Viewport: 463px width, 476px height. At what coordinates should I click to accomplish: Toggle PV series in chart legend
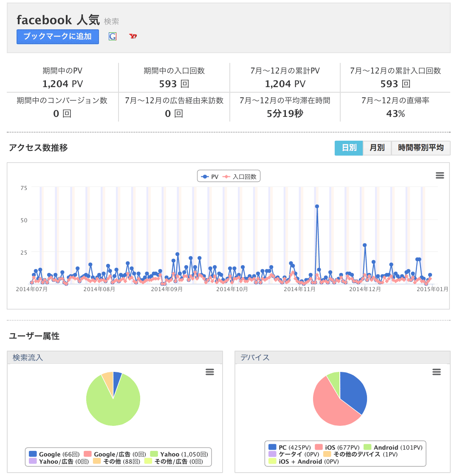210,177
